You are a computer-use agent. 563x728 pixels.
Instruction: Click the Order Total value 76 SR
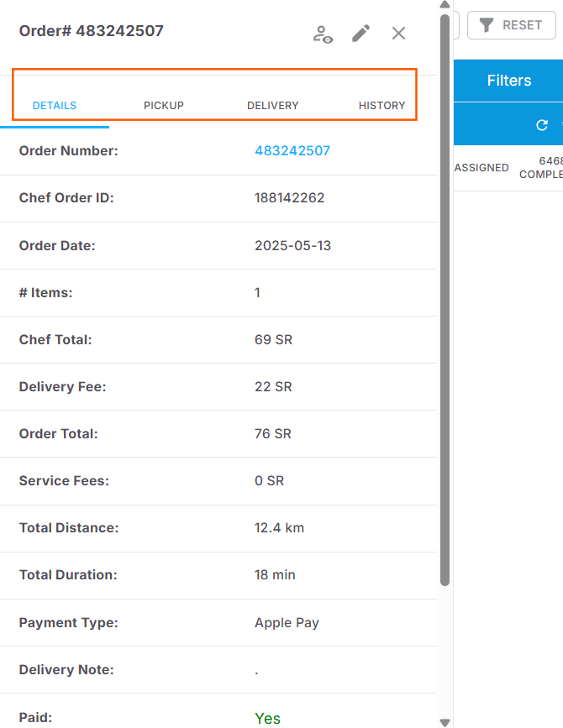click(272, 433)
